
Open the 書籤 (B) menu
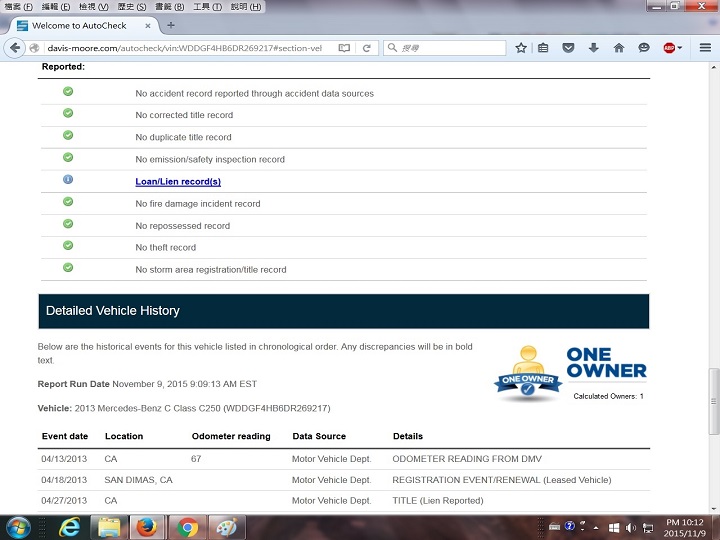pyautogui.click(x=169, y=6)
